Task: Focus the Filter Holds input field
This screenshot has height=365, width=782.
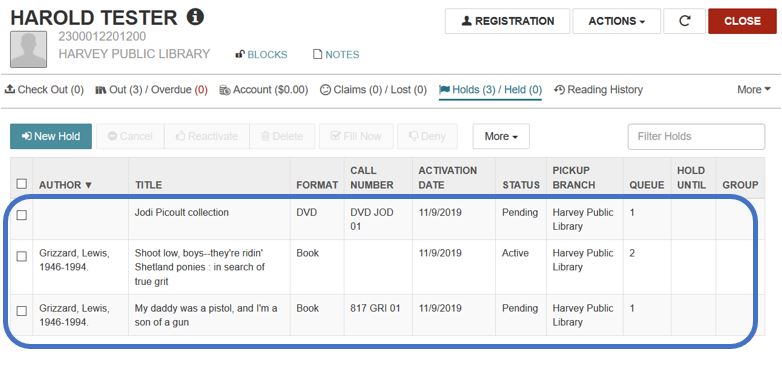Action: pyautogui.click(x=696, y=137)
